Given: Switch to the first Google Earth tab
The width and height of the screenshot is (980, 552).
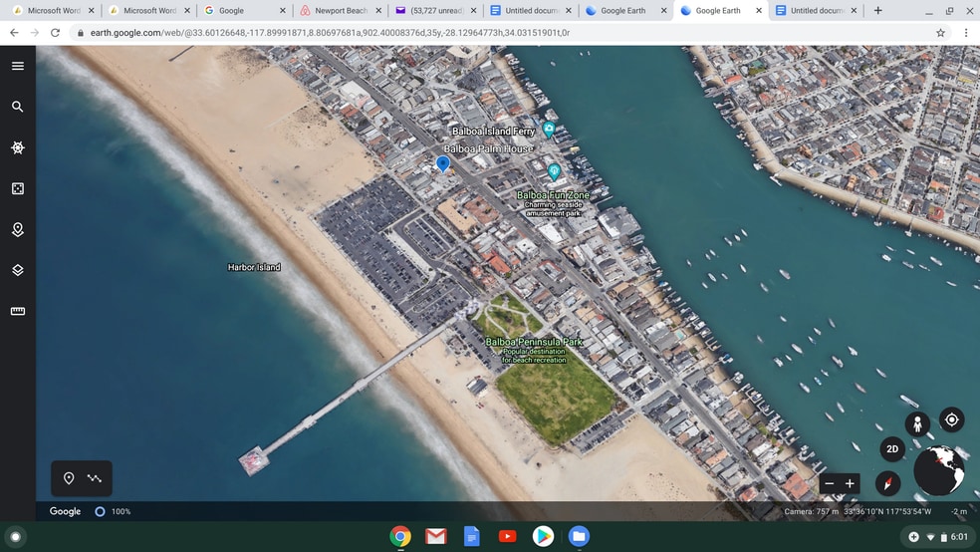Looking at the screenshot, I should tap(622, 11).
